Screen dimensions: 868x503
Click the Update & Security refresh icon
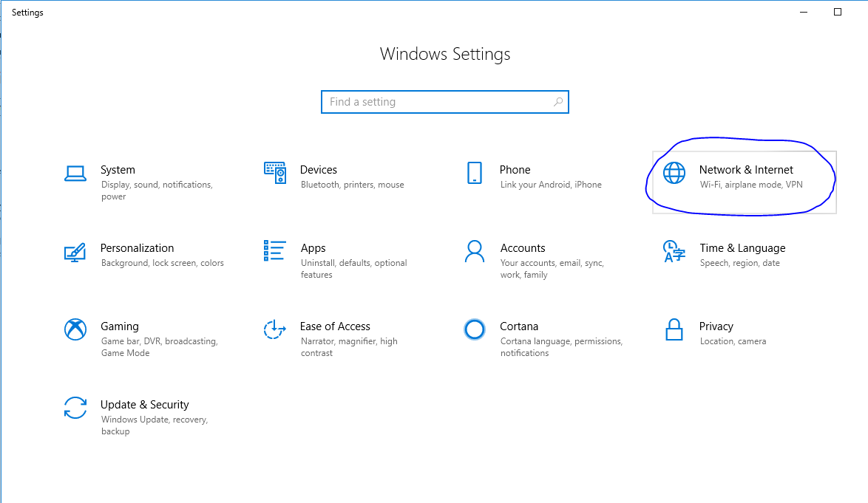(75, 408)
